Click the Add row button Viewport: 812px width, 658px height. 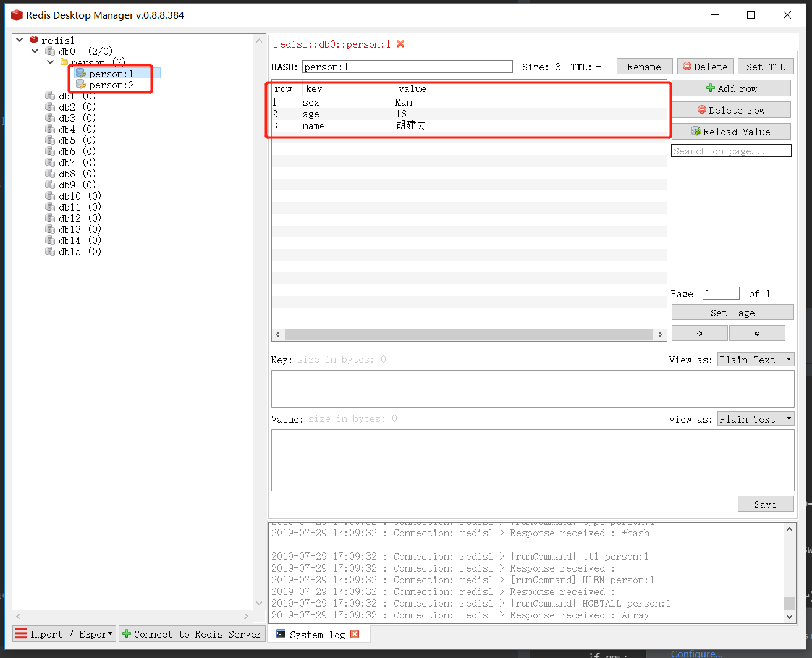tap(731, 88)
